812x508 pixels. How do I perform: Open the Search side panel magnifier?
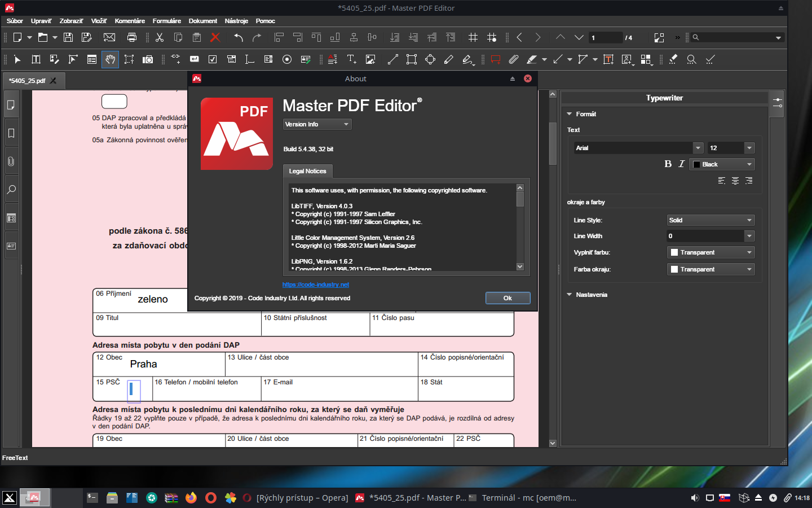(x=11, y=190)
